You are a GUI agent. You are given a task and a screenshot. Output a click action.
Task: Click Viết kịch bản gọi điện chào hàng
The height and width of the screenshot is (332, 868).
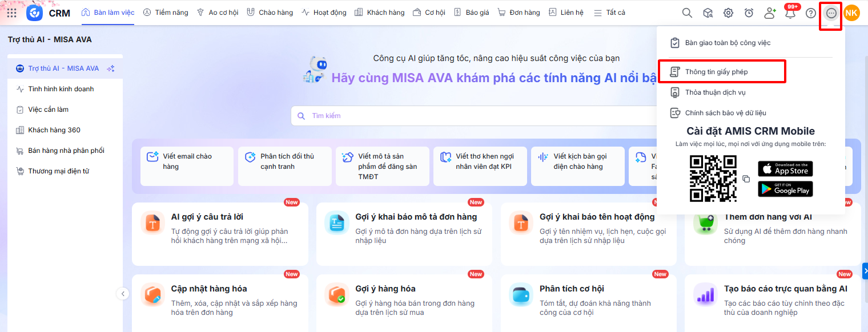[577, 166]
